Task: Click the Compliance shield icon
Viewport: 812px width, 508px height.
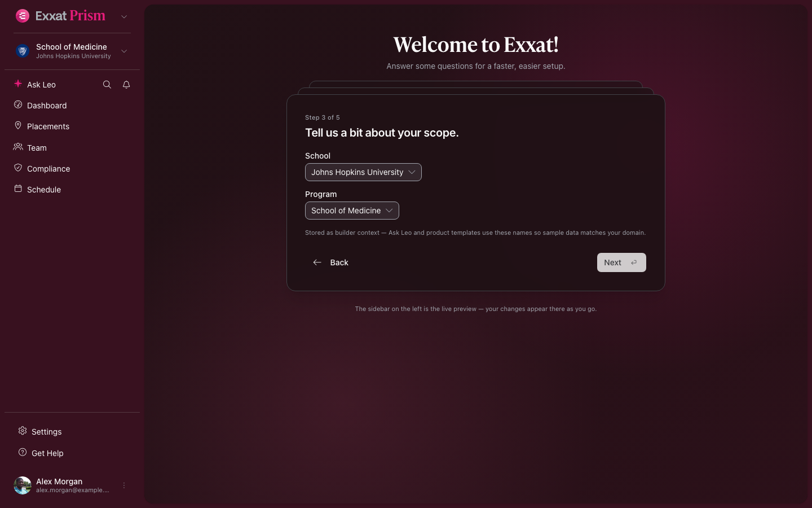Action: coord(18,168)
